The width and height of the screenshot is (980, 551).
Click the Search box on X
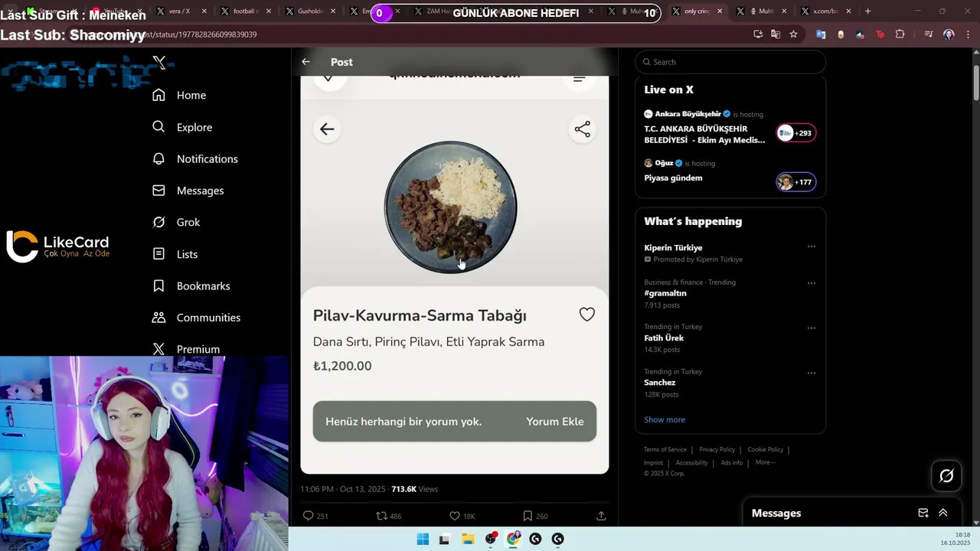[730, 62]
